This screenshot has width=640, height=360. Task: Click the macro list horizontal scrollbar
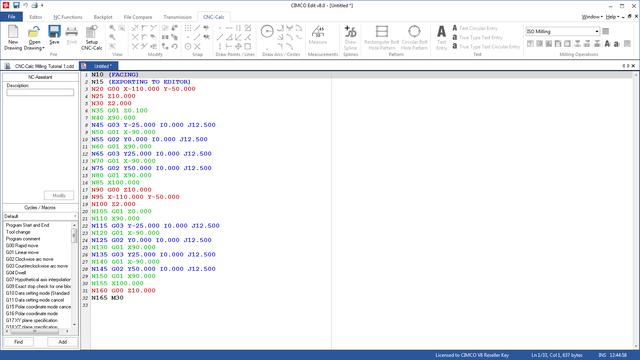(x=37, y=331)
